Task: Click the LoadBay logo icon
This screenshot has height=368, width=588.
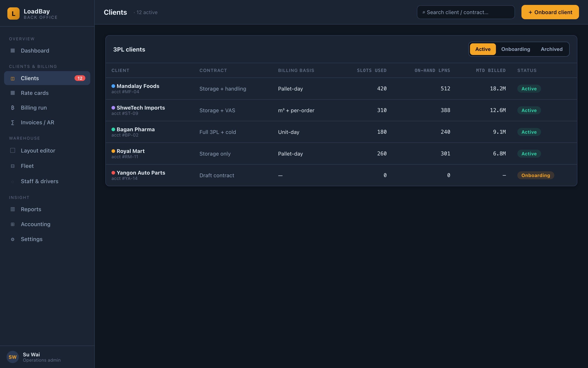Action: pos(13,13)
